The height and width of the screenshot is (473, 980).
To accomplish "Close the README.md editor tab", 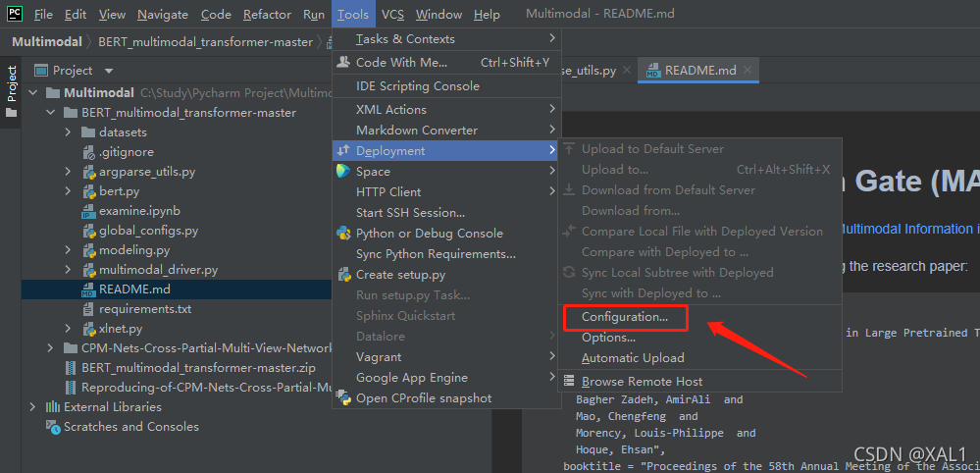I will tap(748, 70).
